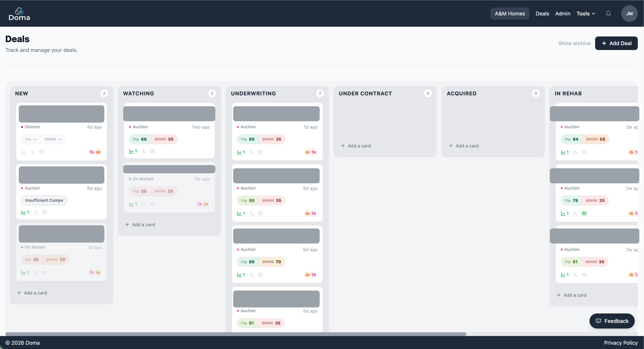Click the Flip 88 score pill
644x349 pixels.
pos(140,139)
